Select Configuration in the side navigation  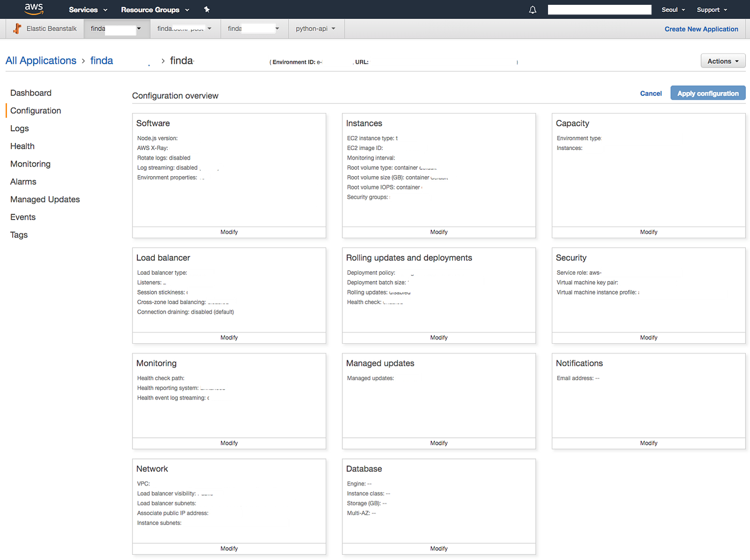point(36,110)
